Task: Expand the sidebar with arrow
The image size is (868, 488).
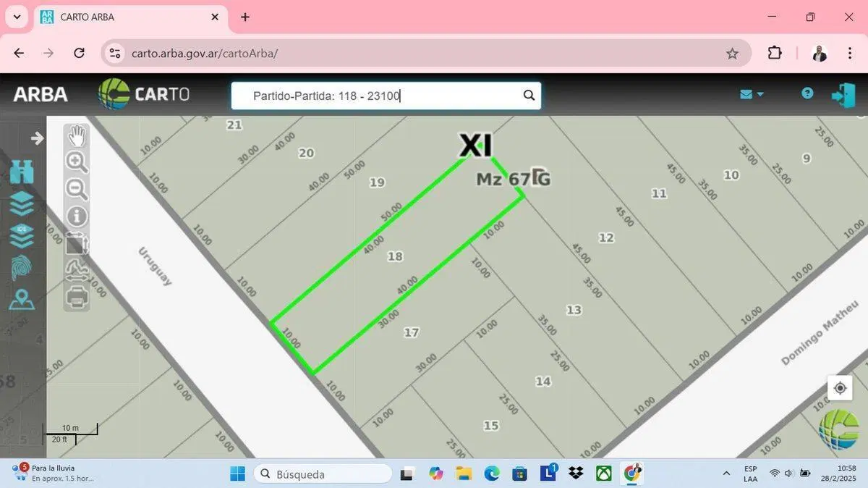Action: click(x=37, y=138)
